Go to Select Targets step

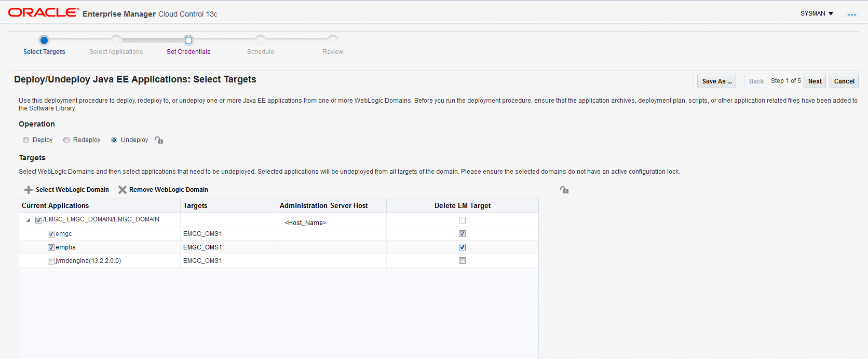click(44, 52)
